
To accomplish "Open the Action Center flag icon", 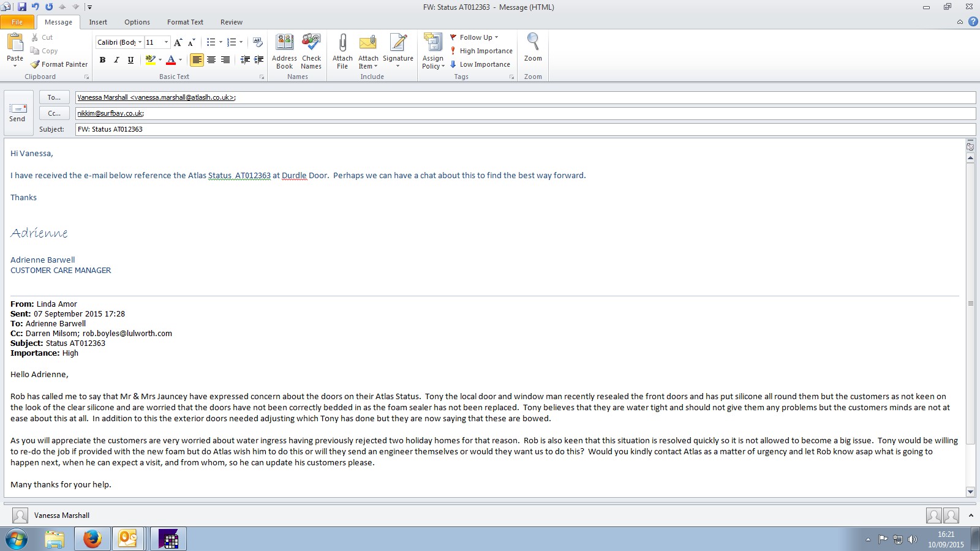I will click(x=883, y=539).
